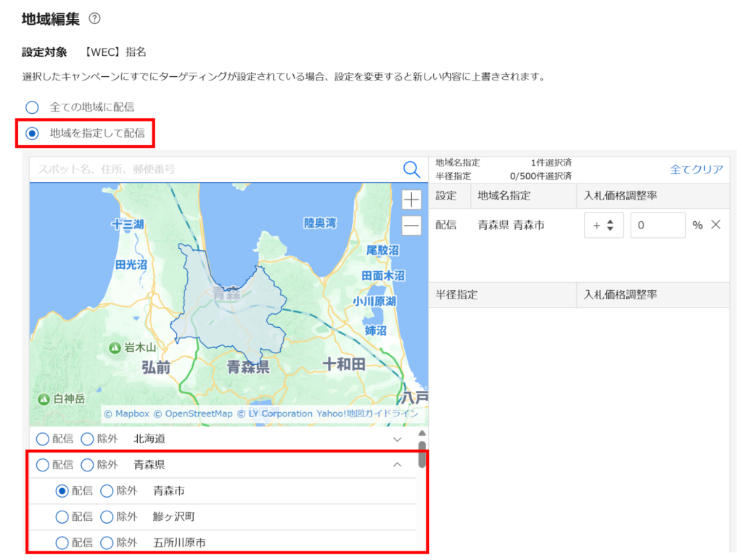Click 全てクリア link
Screen dimensions: 743x560
tap(697, 170)
